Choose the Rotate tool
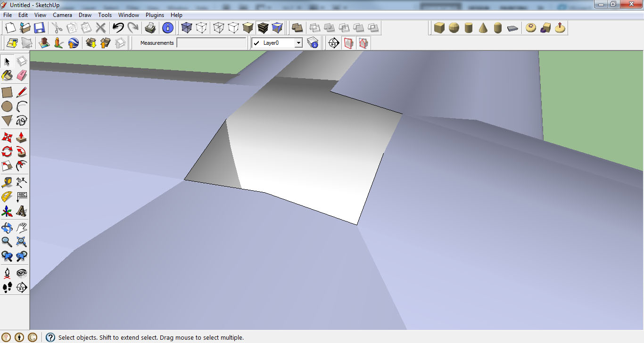 [x=7, y=152]
